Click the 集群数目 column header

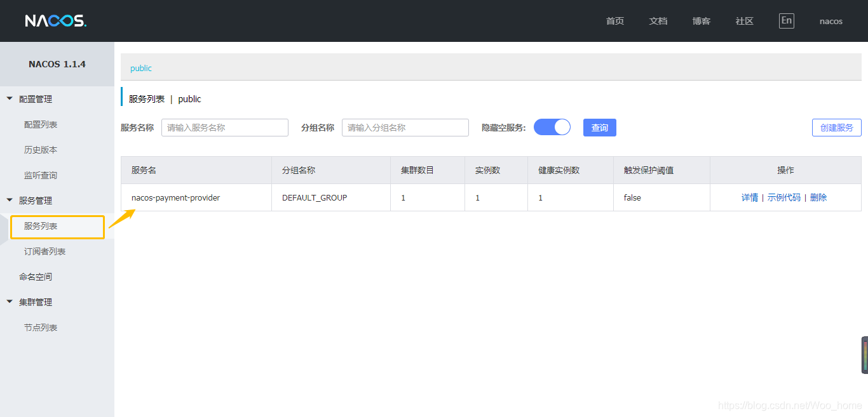point(428,170)
